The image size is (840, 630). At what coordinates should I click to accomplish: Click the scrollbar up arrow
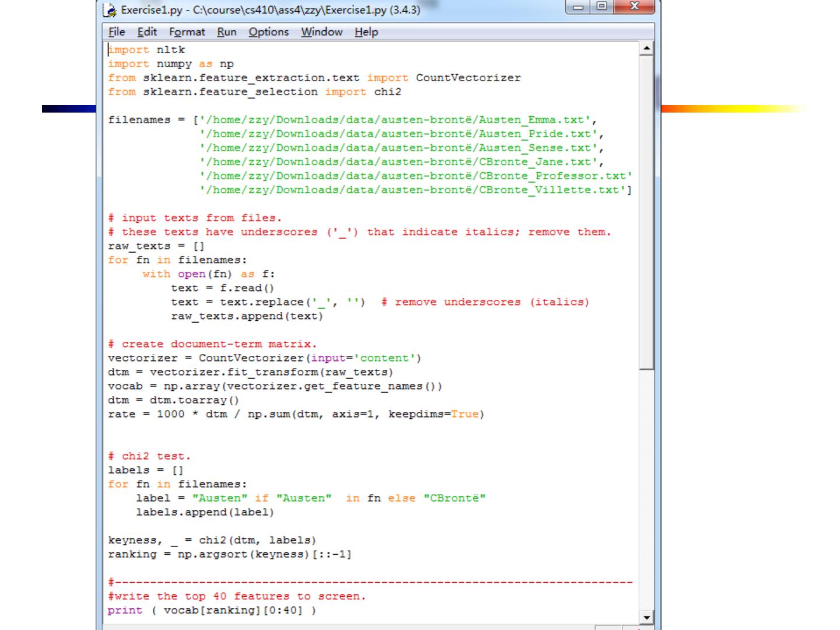(x=646, y=48)
